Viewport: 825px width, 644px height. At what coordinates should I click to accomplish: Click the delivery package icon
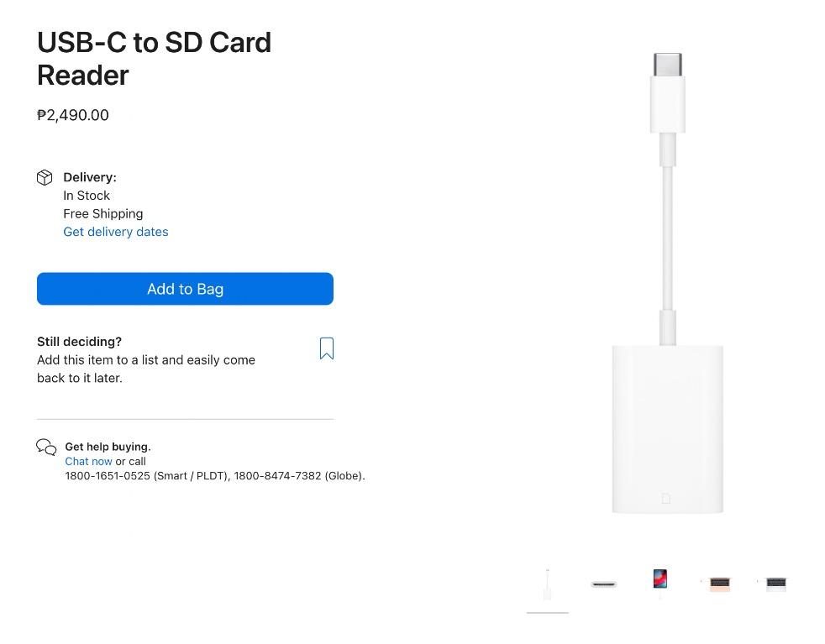(45, 177)
